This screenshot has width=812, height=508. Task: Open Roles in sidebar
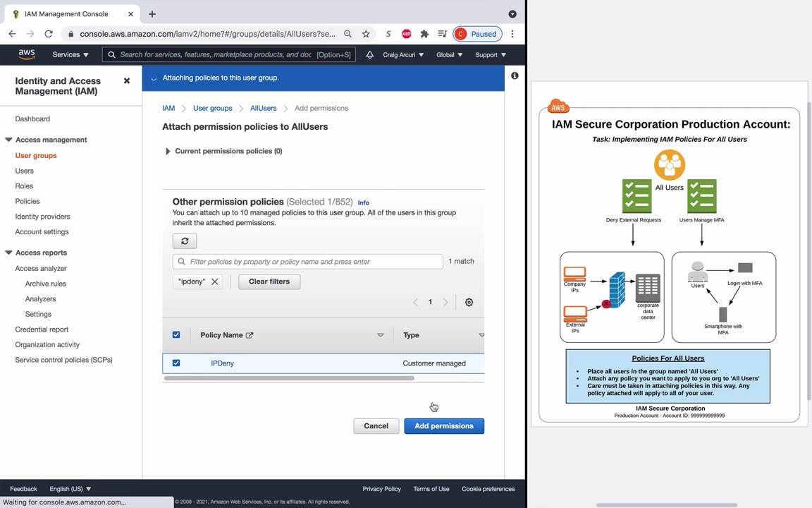point(24,186)
